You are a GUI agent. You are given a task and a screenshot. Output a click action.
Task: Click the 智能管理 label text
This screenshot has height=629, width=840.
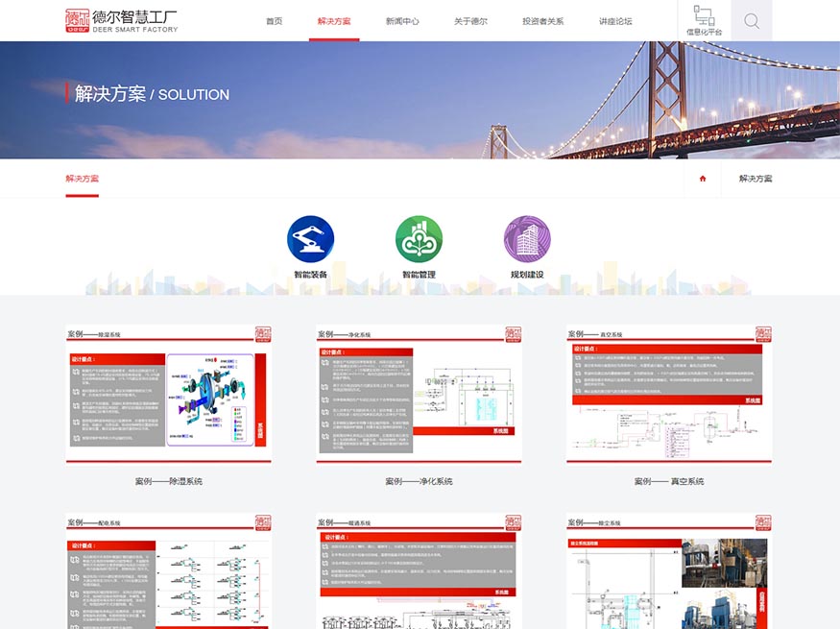pyautogui.click(x=419, y=275)
